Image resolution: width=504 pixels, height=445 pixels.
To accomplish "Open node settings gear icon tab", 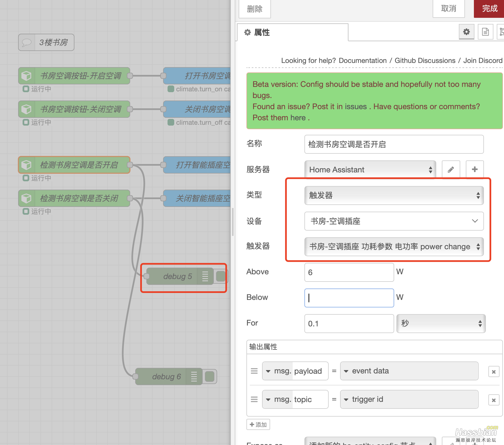I will 466,32.
